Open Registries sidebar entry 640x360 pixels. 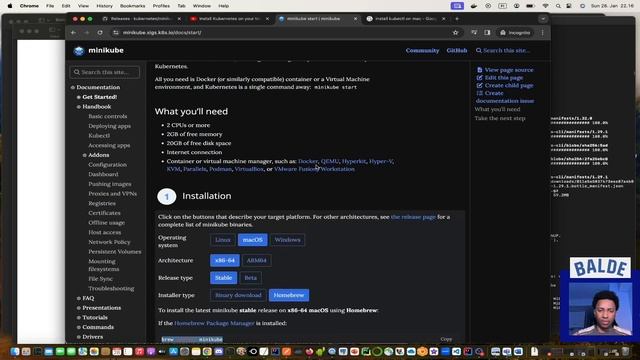pyautogui.click(x=102, y=203)
